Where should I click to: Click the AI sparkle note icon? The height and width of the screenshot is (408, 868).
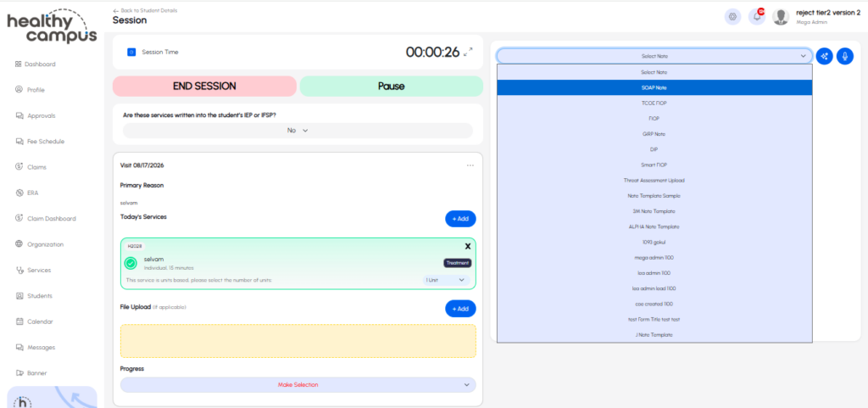point(824,56)
